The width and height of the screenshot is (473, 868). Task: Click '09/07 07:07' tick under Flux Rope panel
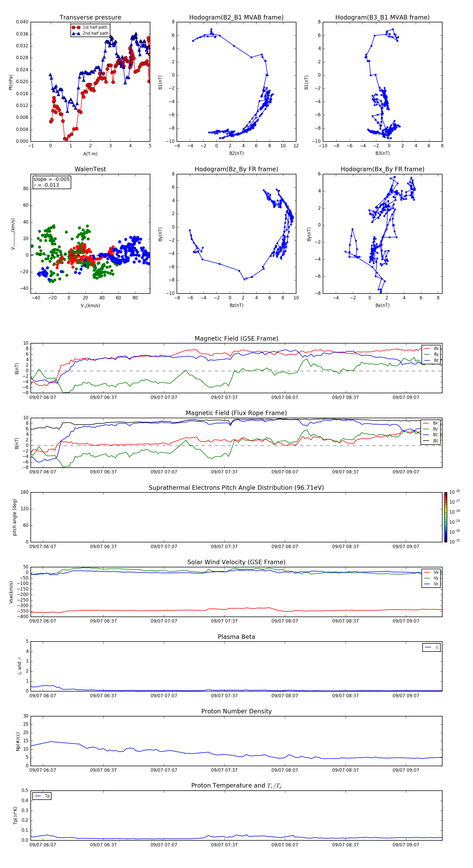pos(164,472)
